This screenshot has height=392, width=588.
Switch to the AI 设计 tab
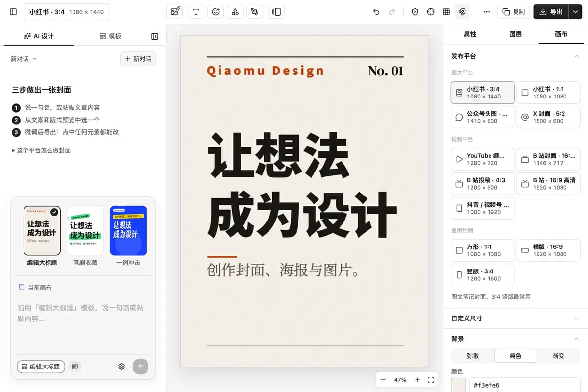[39, 36]
